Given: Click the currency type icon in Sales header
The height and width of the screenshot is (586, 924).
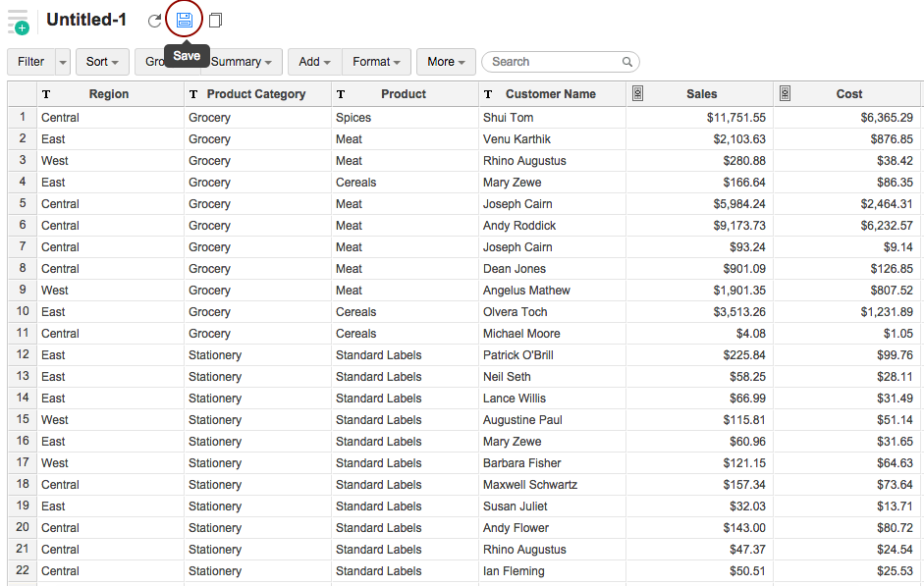Looking at the screenshot, I should [x=636, y=94].
